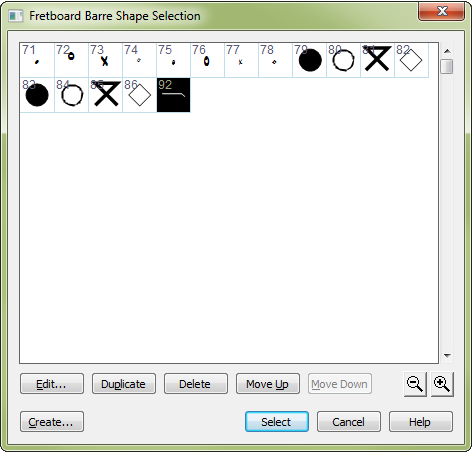Select shape 86 diamond outline

pyautogui.click(x=139, y=95)
